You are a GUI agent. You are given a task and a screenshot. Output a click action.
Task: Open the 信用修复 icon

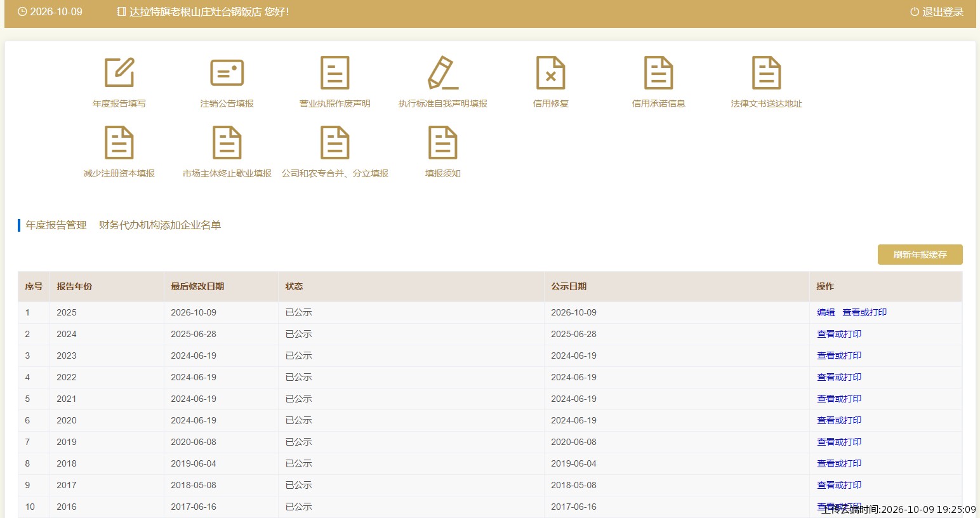pos(551,72)
